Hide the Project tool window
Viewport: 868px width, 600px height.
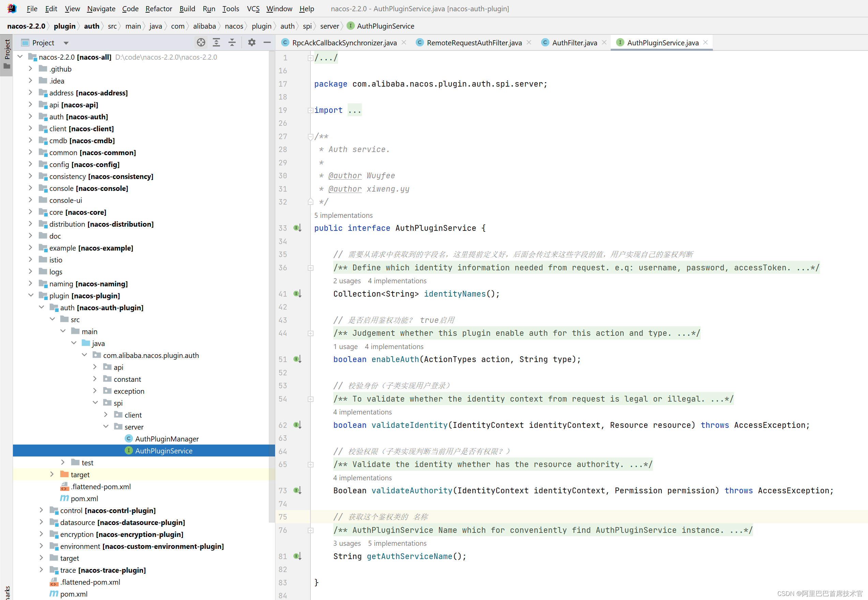tap(267, 43)
